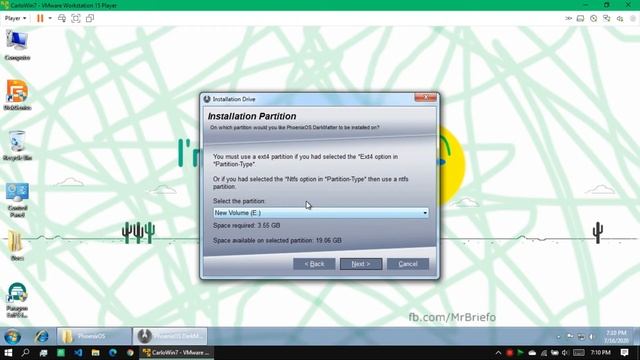Open Visual Studio Code from host taskbar
The width and height of the screenshot is (640, 360).
[x=78, y=353]
